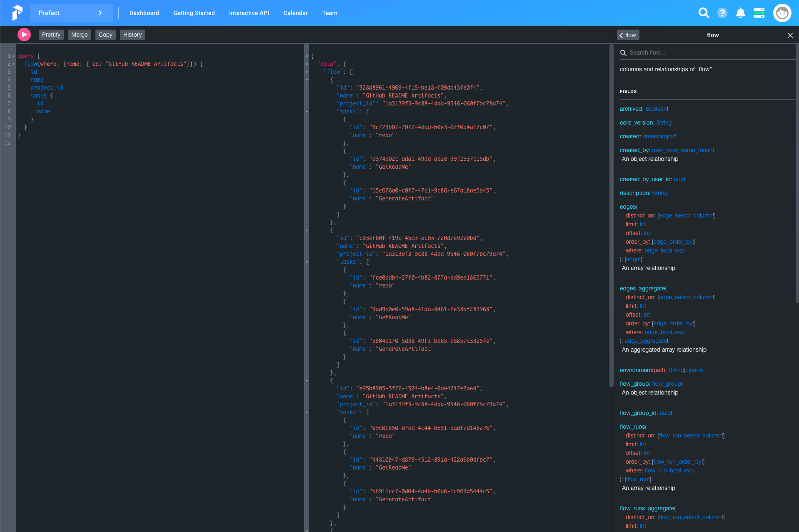Click the result id "328d8961-4909-4f15-be18-f09dc43fe0f4"

(419, 88)
